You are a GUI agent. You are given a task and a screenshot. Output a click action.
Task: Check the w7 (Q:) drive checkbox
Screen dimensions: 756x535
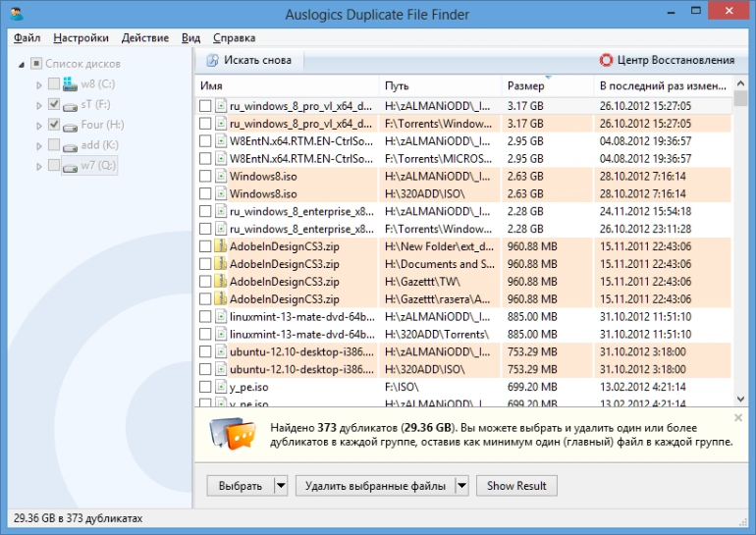[x=54, y=165]
